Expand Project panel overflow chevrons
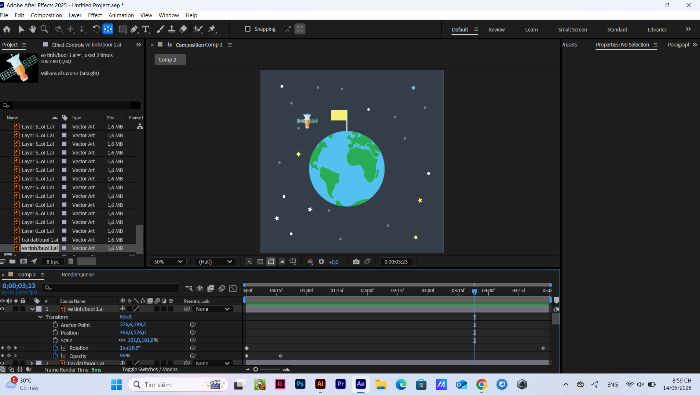700x395 pixels. tap(138, 45)
